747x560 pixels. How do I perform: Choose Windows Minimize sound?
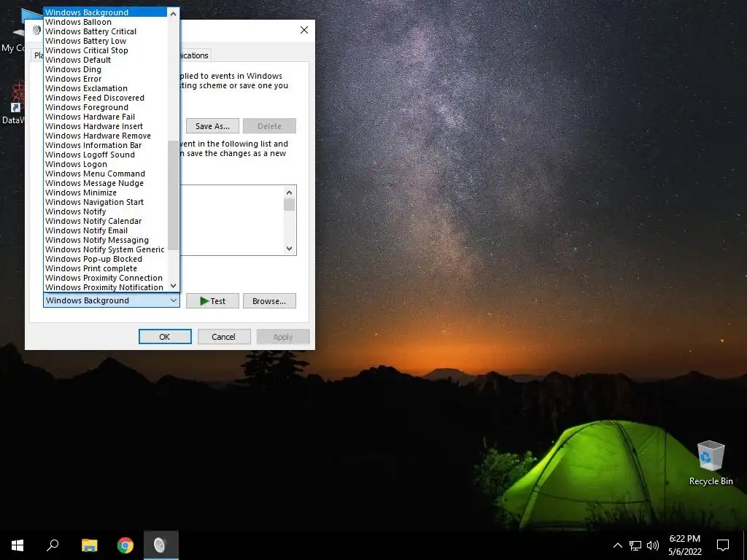[106, 192]
